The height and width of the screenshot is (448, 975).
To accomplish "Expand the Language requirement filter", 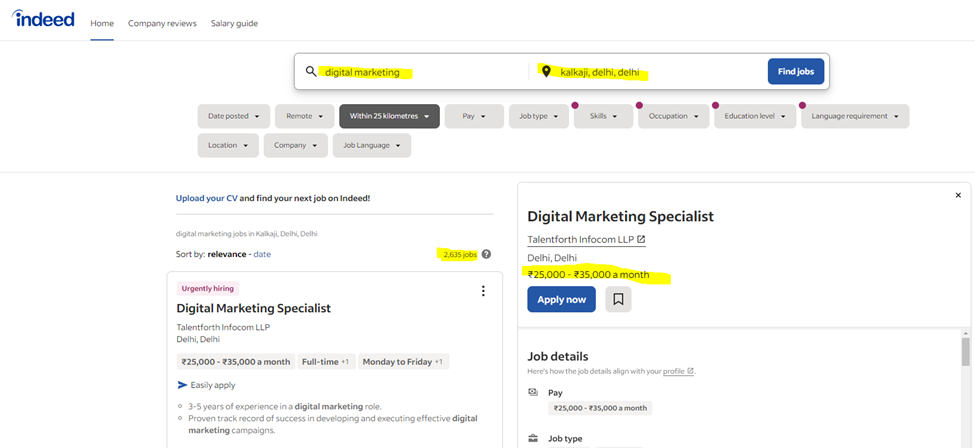I will 855,116.
